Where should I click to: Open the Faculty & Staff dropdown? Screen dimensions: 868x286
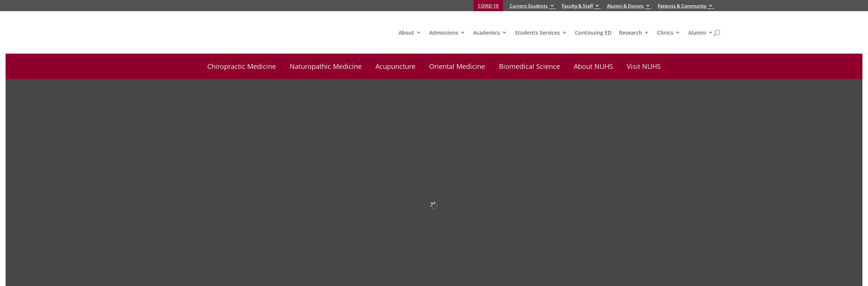581,6
